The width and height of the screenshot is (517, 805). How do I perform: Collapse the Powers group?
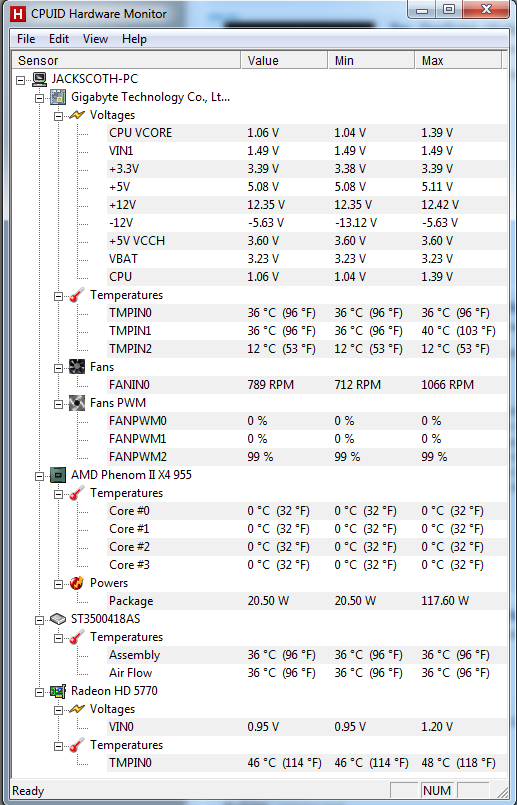(x=59, y=584)
